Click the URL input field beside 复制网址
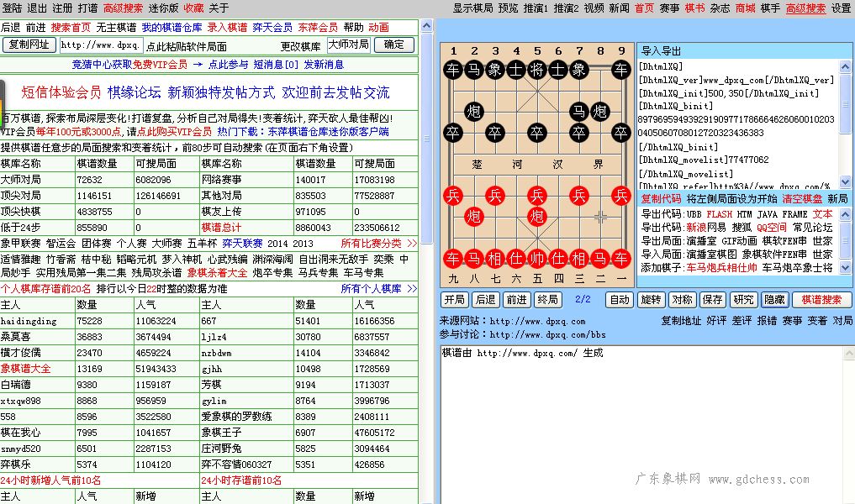855x504 pixels. click(x=101, y=45)
